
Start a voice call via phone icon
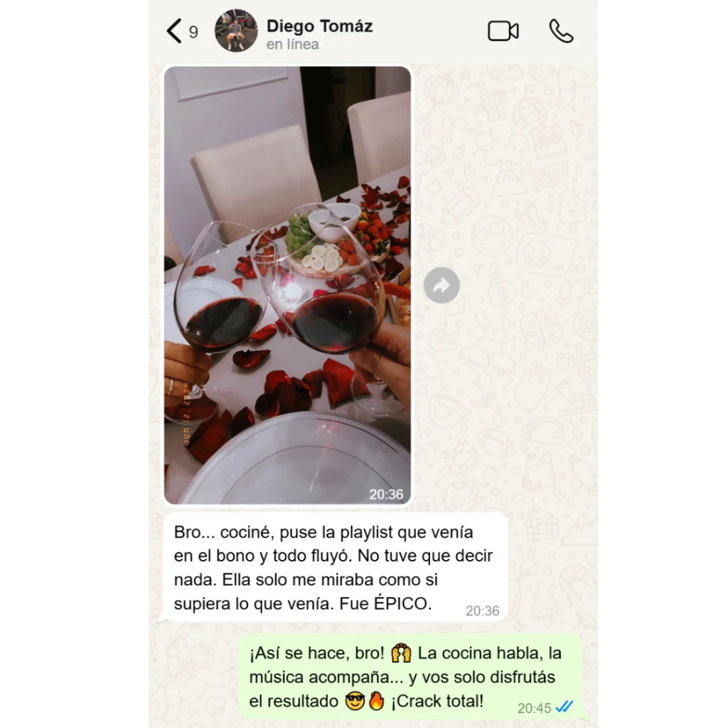point(562,31)
